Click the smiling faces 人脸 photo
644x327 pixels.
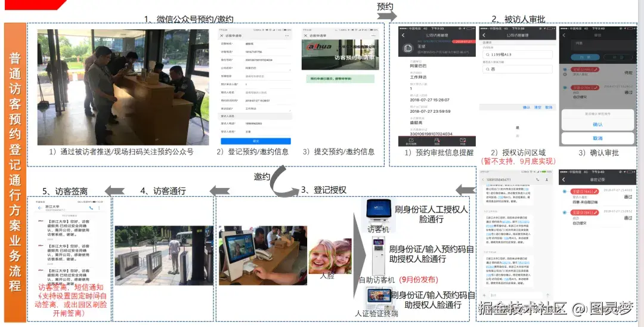(x=330, y=256)
